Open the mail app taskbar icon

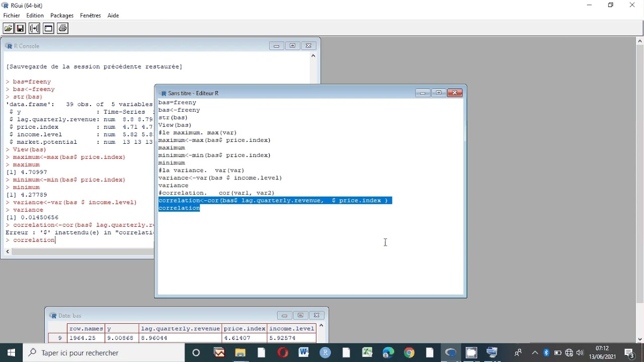(x=219, y=353)
